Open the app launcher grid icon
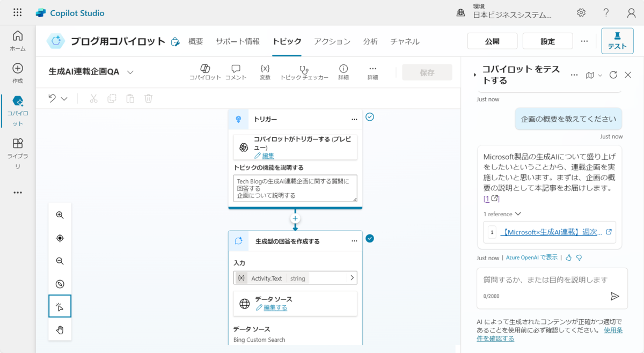Screen dimensions: 644x353 click(17, 12)
